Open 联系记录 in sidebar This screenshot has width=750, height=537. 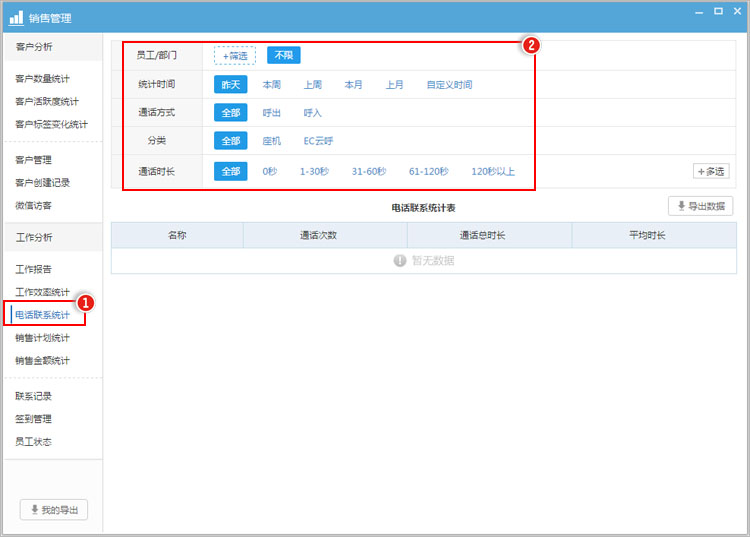pyautogui.click(x=33, y=396)
